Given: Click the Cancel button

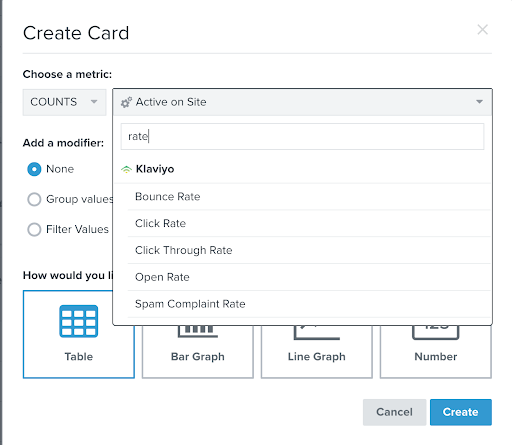Looking at the screenshot, I should (x=394, y=412).
